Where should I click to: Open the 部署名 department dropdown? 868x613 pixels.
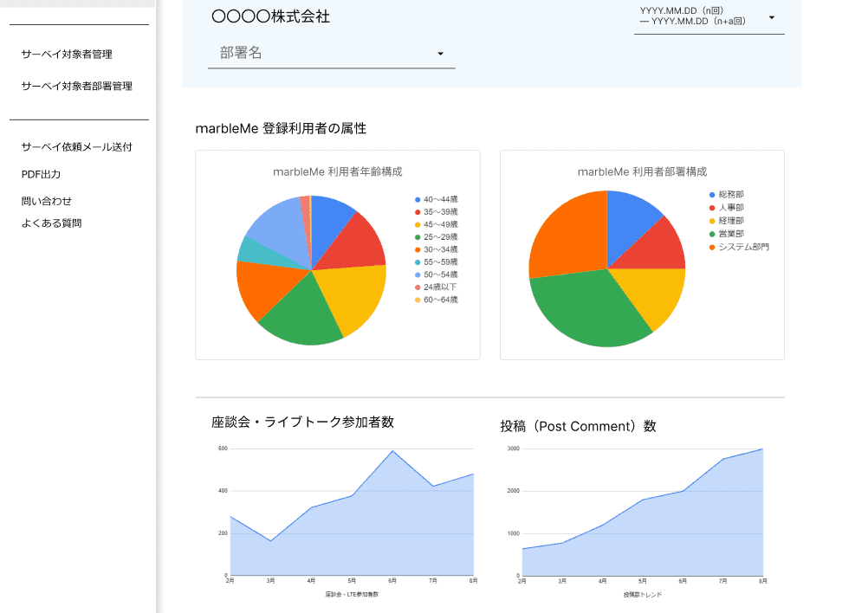tap(331, 54)
